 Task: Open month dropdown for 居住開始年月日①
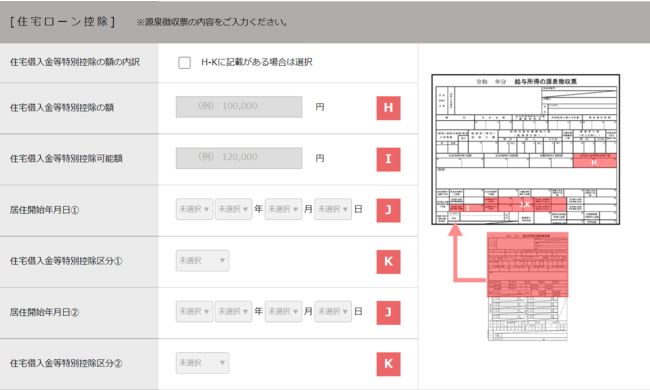click(x=284, y=209)
